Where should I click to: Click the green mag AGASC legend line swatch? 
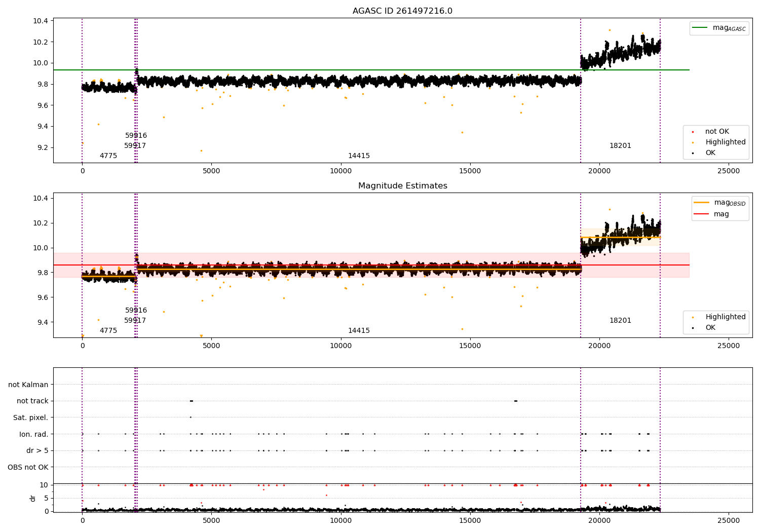coord(700,28)
